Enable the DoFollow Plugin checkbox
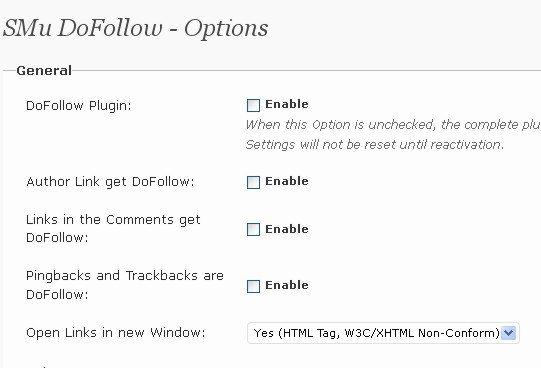This screenshot has height=368, width=541. coord(253,105)
